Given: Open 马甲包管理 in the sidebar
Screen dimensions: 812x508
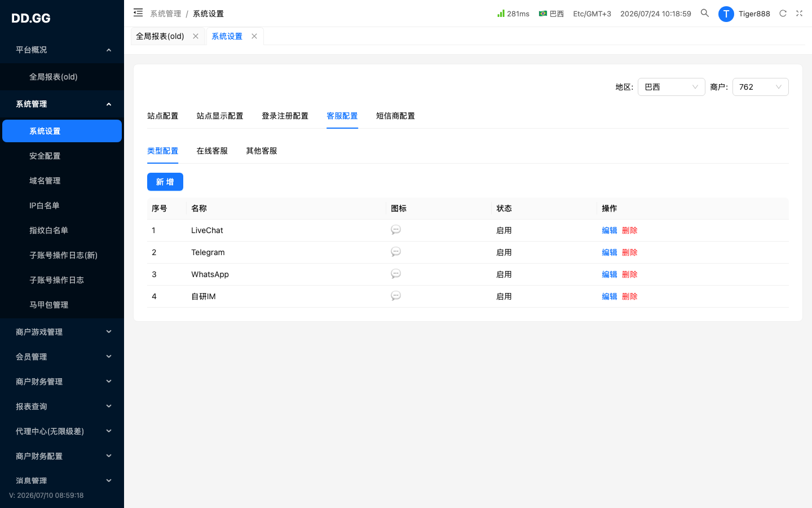Looking at the screenshot, I should click(x=62, y=305).
